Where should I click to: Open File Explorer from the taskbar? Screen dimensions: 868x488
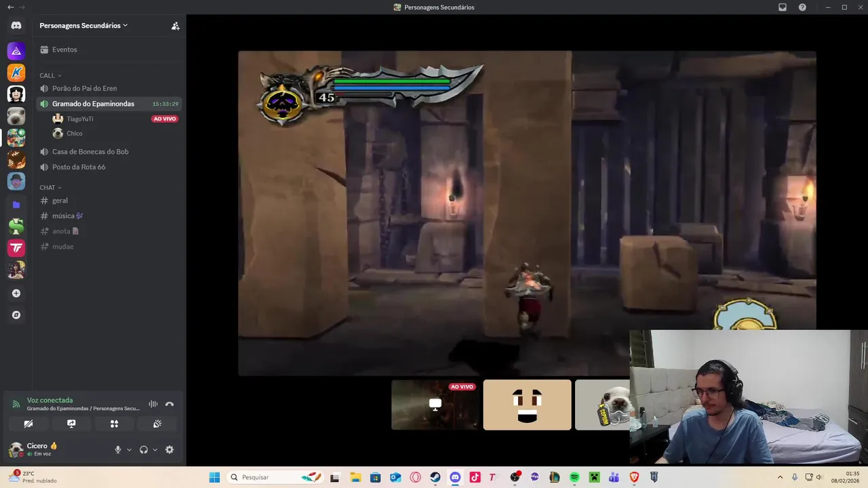tap(355, 477)
